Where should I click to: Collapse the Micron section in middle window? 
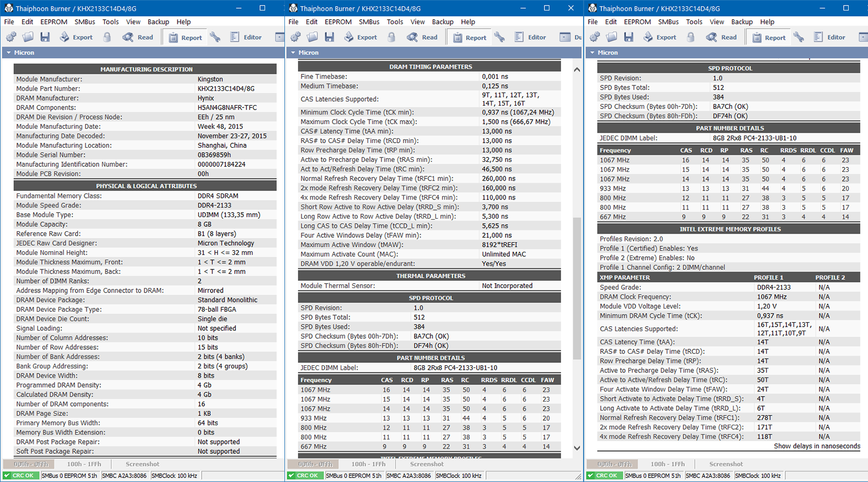293,53
